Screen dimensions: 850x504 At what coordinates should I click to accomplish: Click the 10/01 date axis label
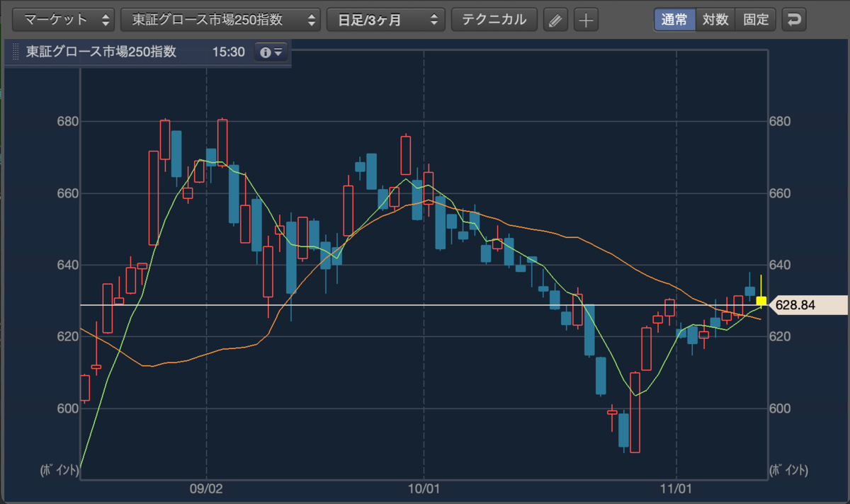[424, 488]
